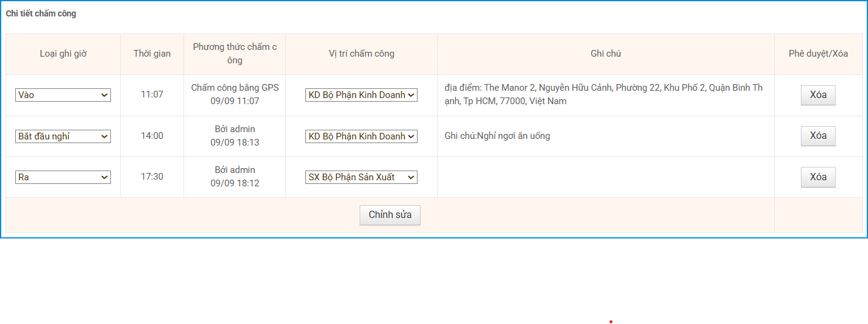Open the "SX Bộ Phận Sản Xuất" dropdown
The height and width of the screenshot is (324, 868).
[361, 177]
